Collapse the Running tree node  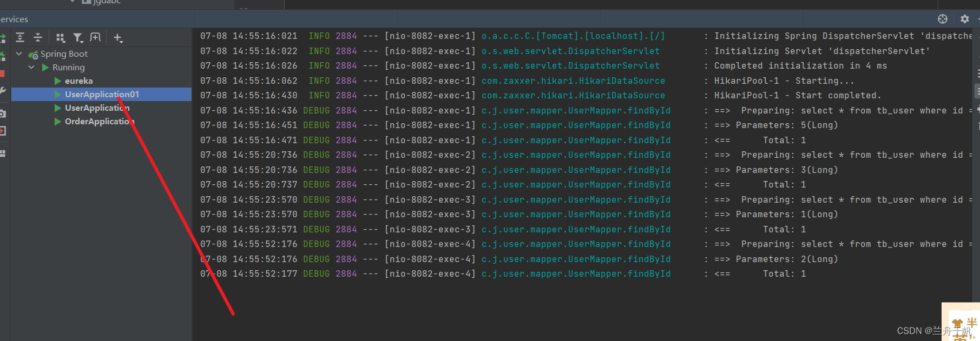[x=31, y=67]
